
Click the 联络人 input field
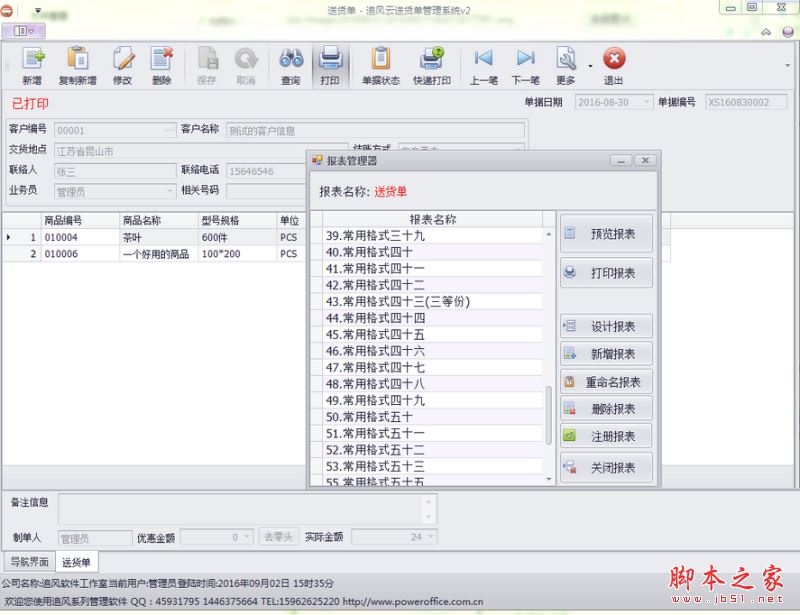tap(115, 171)
